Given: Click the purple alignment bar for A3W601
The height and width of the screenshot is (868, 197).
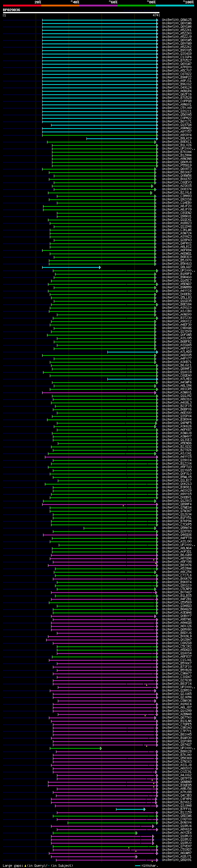Looking at the screenshot, I should point(99,393).
